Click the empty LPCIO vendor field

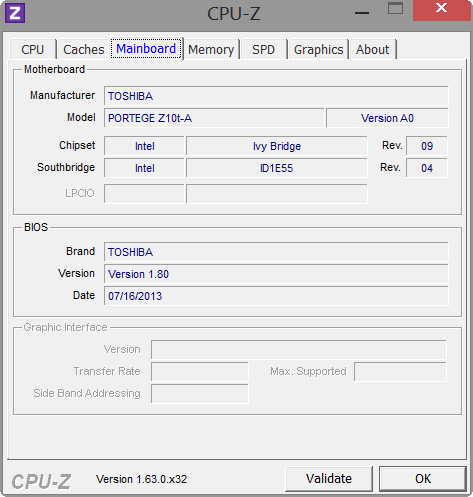point(144,193)
